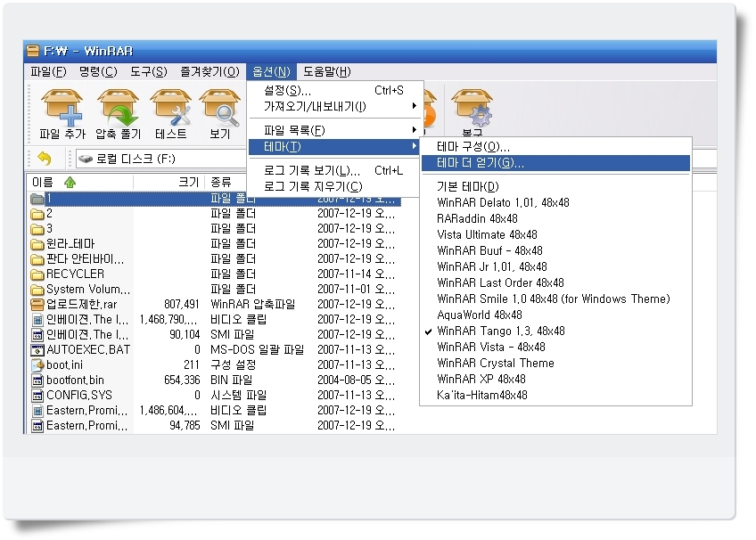Select the 윈라_테마 folder row
The width and height of the screenshot is (756, 540).
[x=215, y=244]
